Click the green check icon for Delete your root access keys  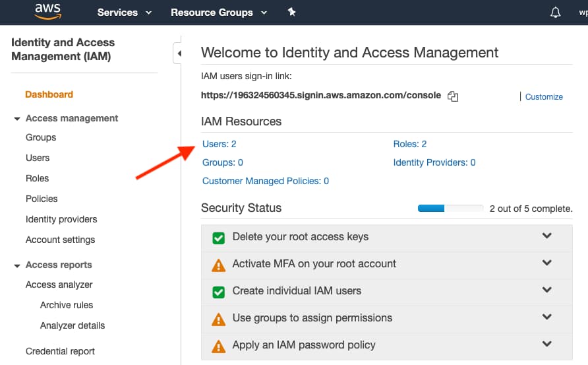(219, 238)
